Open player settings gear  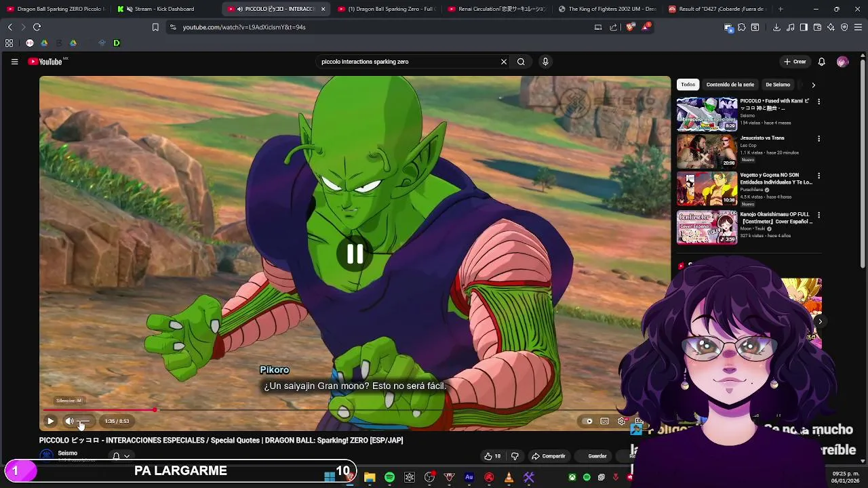[622, 421]
